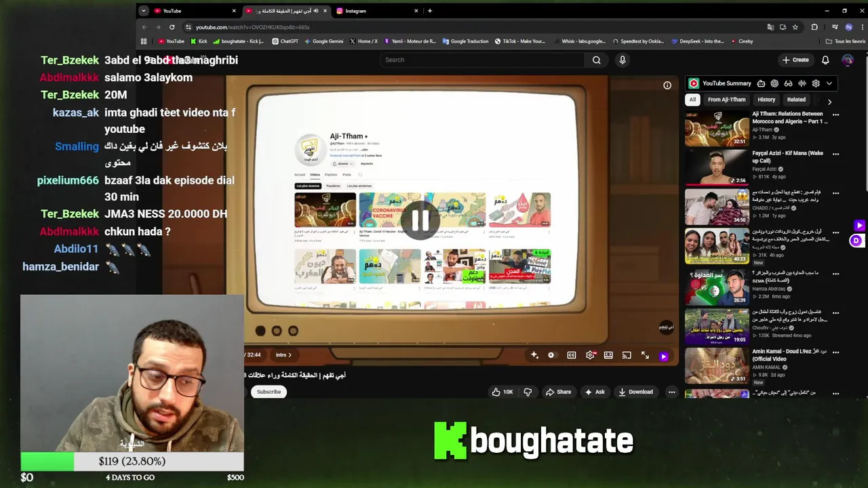This screenshot has width=868, height=488.
Task: Go back with the browser back arrow
Action: [x=144, y=27]
